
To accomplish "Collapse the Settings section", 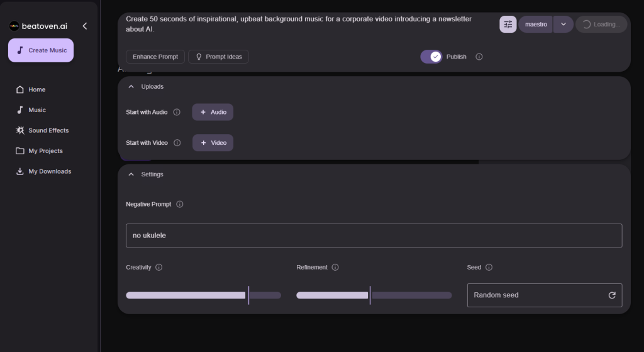I will (131, 174).
